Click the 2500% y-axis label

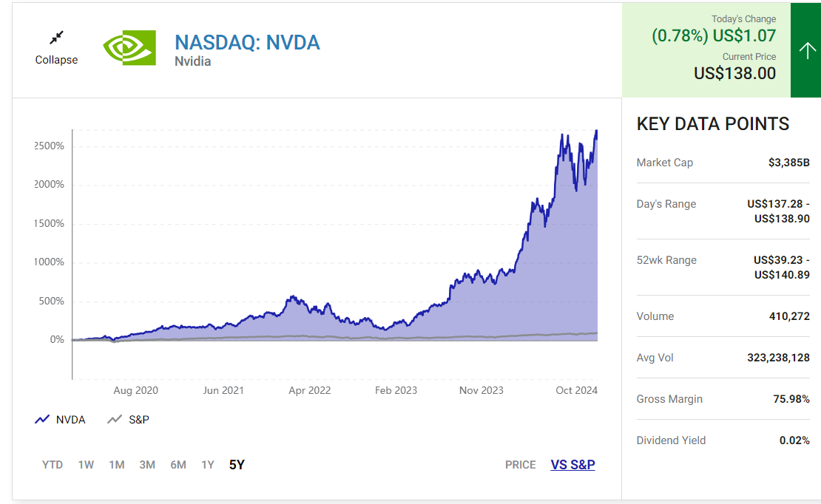pos(50,146)
